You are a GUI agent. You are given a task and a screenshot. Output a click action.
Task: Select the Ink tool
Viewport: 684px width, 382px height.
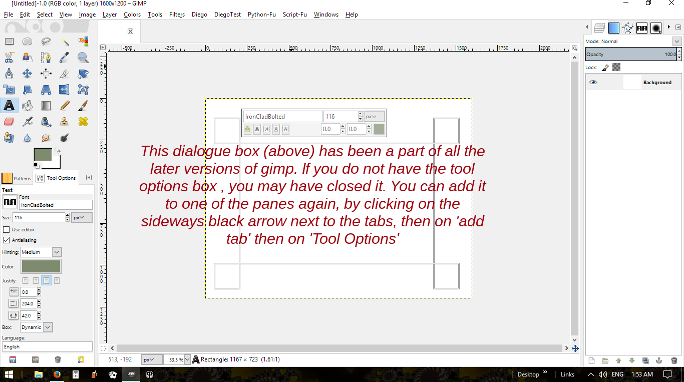click(x=46, y=122)
